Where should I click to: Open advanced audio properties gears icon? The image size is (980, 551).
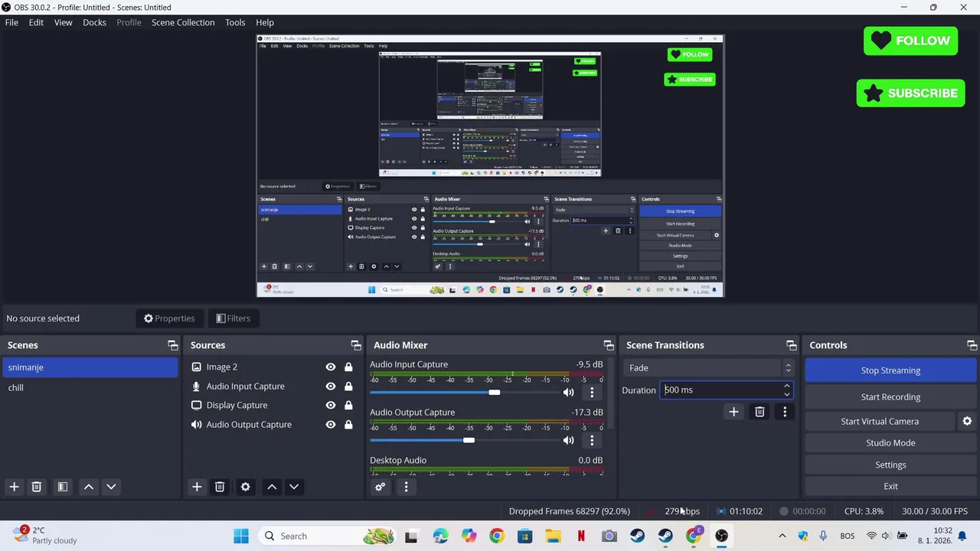(x=380, y=487)
